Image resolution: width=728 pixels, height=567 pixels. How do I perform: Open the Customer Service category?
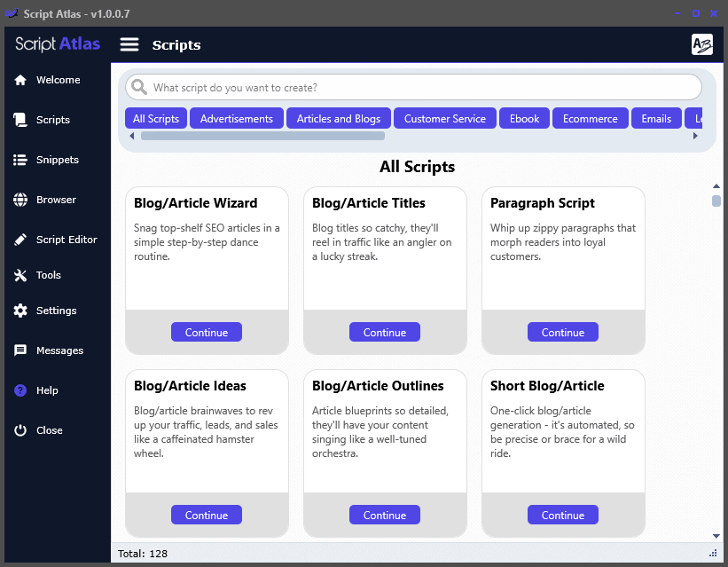point(445,119)
